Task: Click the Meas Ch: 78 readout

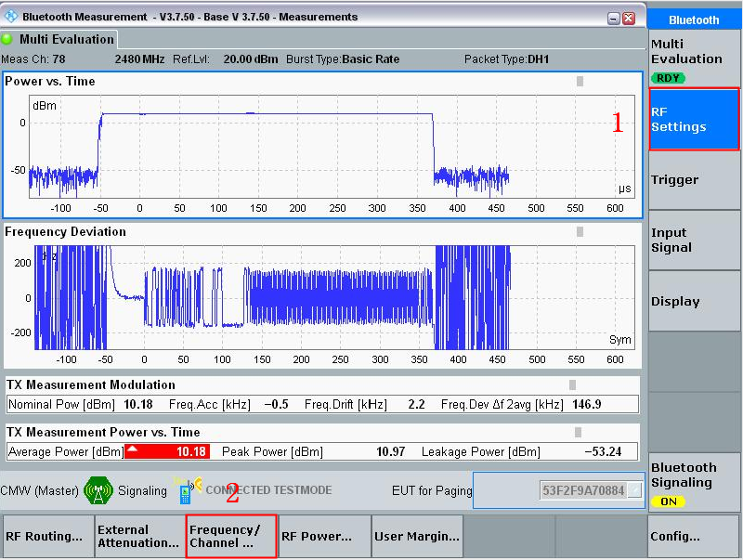Action: [33, 59]
